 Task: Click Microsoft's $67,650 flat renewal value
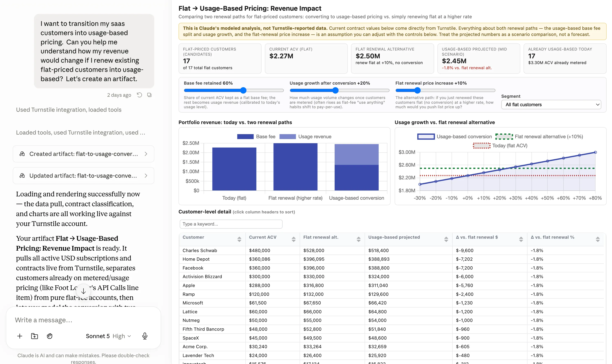(312, 303)
